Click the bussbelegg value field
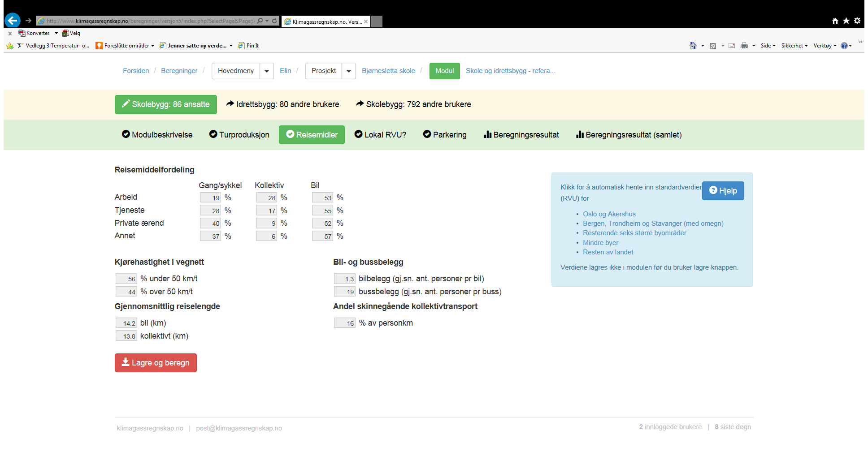868x473 pixels. click(x=345, y=292)
